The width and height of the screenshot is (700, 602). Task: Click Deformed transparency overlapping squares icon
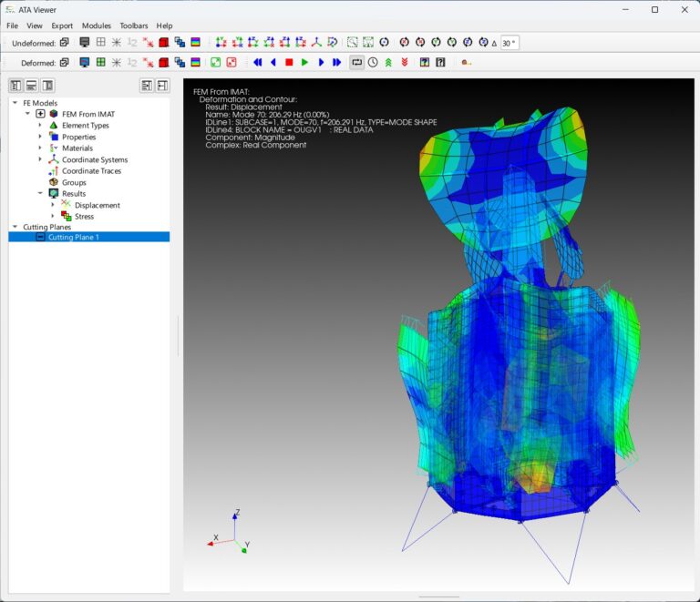[x=180, y=63]
